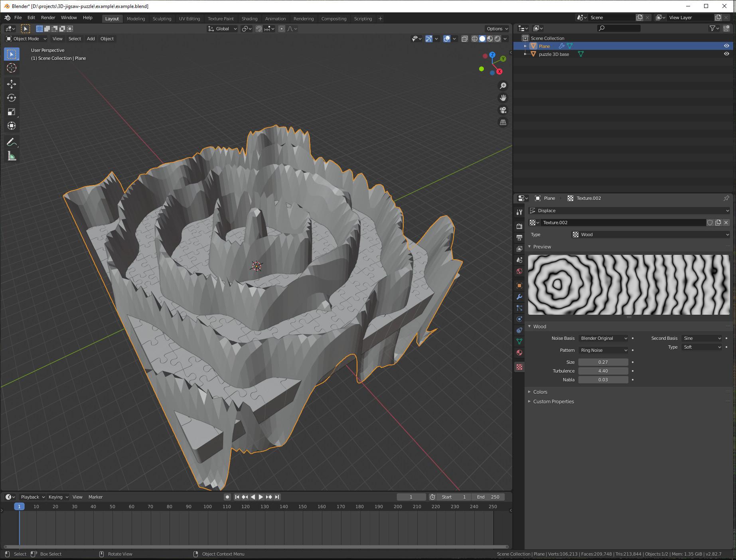The height and width of the screenshot is (560, 736).
Task: Open the Noise Basis dropdown
Action: coord(603,338)
